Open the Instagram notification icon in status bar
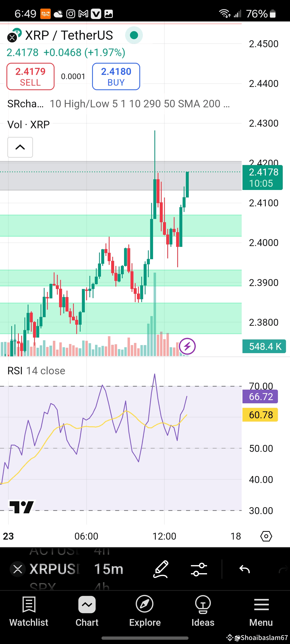 (x=71, y=14)
